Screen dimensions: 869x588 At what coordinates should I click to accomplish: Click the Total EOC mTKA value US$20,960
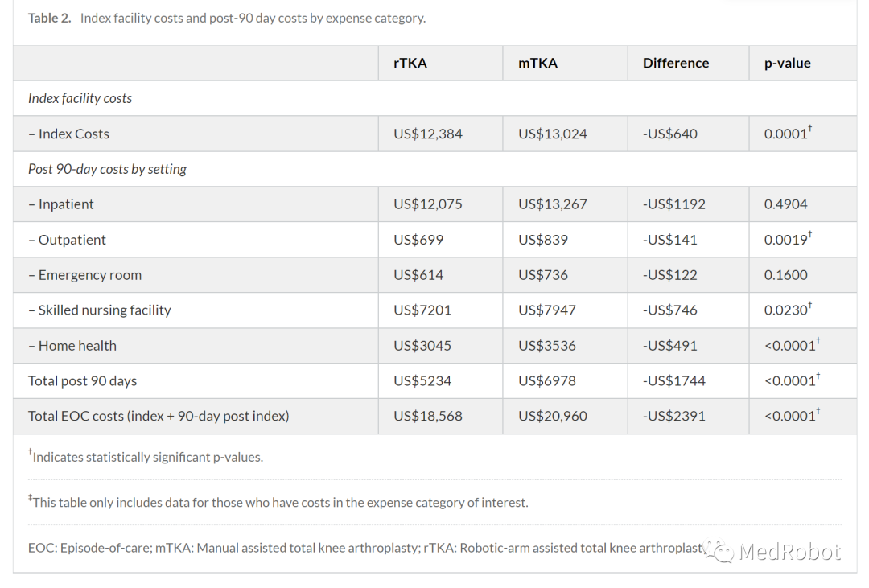coord(553,417)
